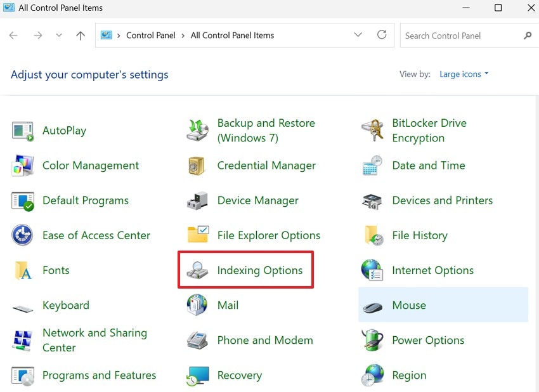Open Mouse settings
The image size is (539, 392).
(409, 305)
